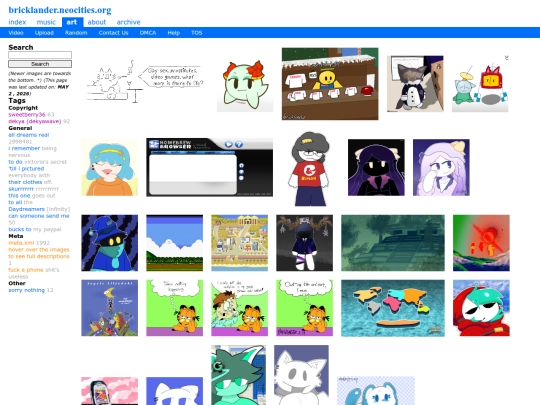Open the cat in maid outfit thumbnail

[415, 84]
